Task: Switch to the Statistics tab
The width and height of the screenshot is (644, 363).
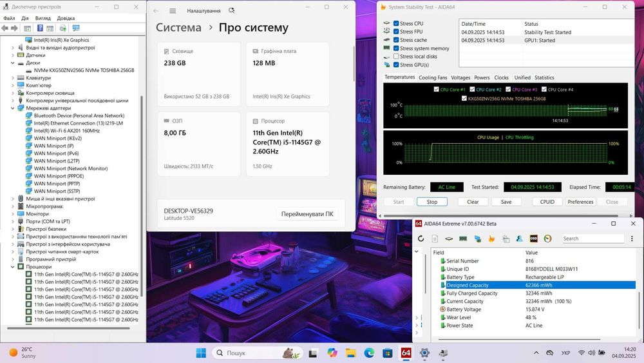Action: (544, 77)
